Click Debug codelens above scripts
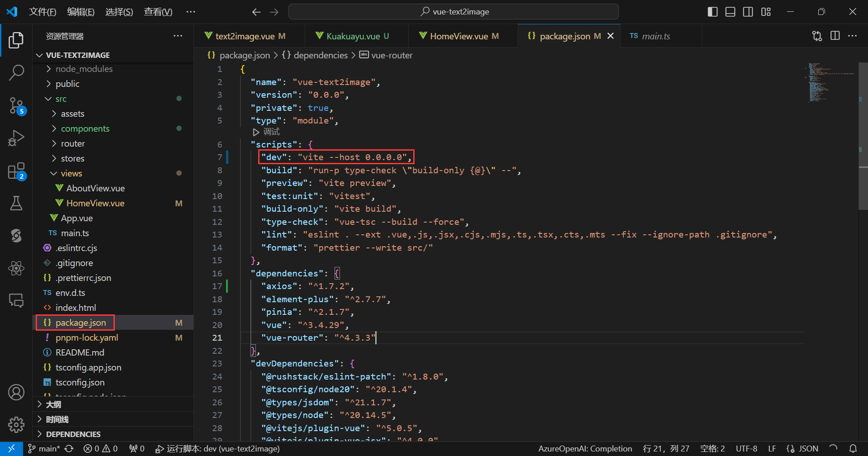 coord(266,132)
